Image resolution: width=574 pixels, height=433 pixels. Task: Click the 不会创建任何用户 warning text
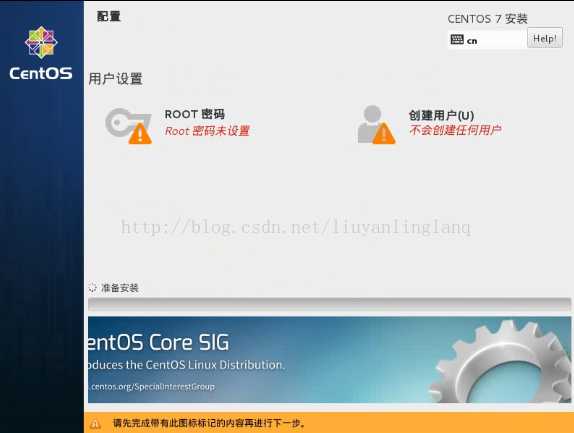click(455, 130)
